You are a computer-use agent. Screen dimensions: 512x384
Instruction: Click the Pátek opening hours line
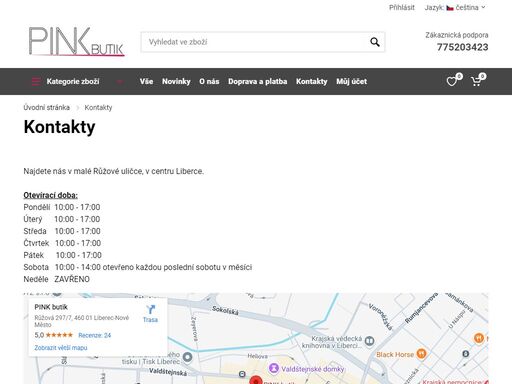pos(62,255)
